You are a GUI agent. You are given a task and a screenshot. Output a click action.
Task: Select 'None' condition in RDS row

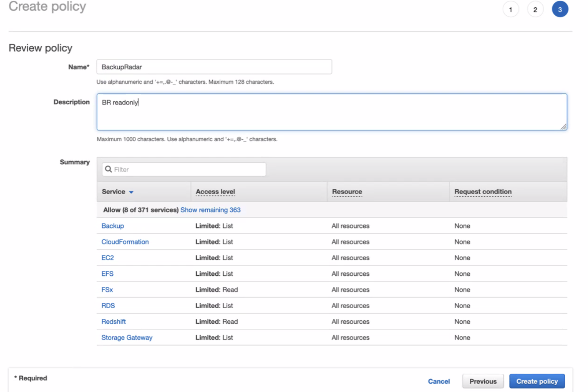click(462, 306)
